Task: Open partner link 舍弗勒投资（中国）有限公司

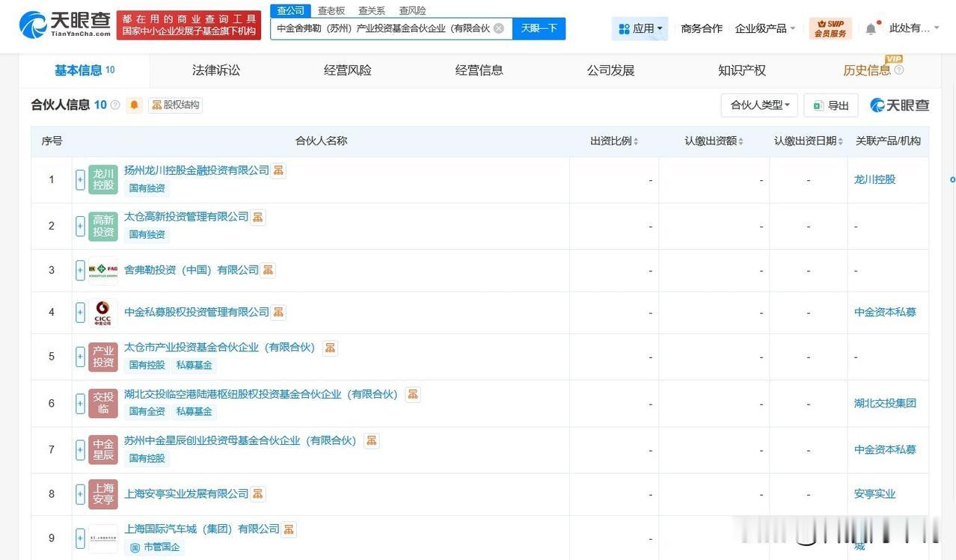Action: 191,270
